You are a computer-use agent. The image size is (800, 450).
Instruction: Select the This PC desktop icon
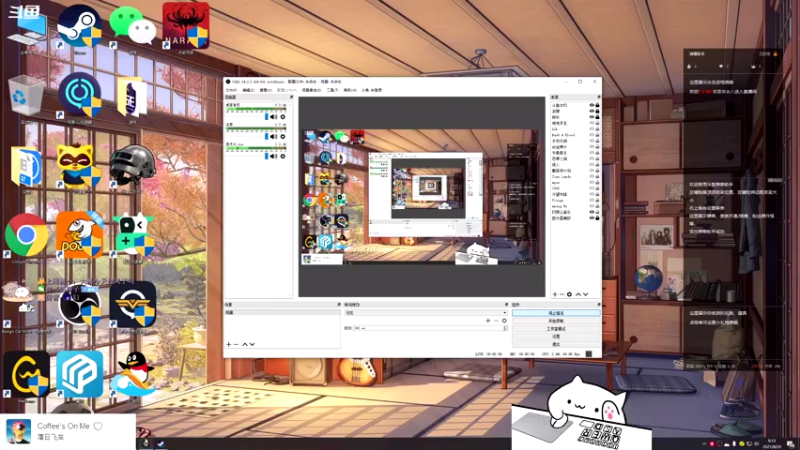tap(28, 30)
